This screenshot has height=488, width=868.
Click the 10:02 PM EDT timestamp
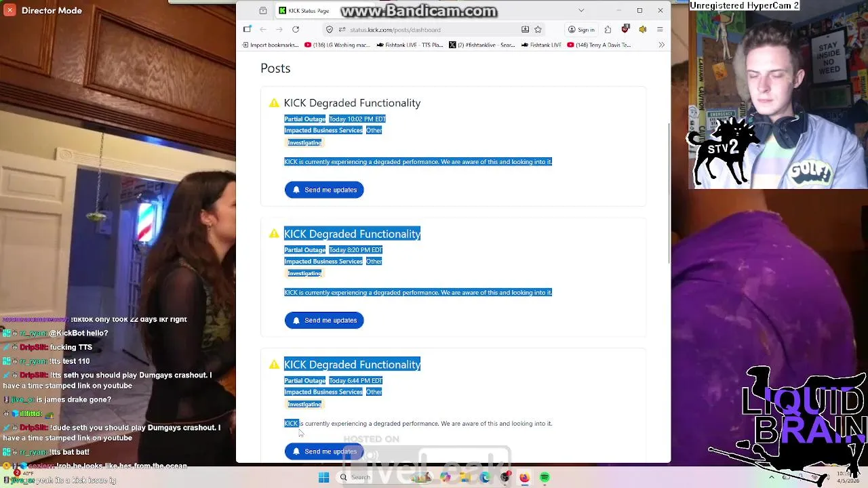(357, 119)
